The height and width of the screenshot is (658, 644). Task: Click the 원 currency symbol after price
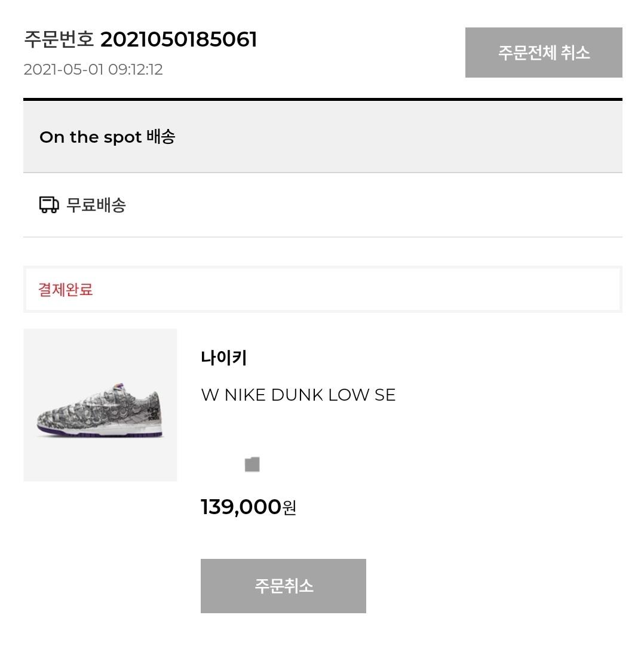point(289,508)
